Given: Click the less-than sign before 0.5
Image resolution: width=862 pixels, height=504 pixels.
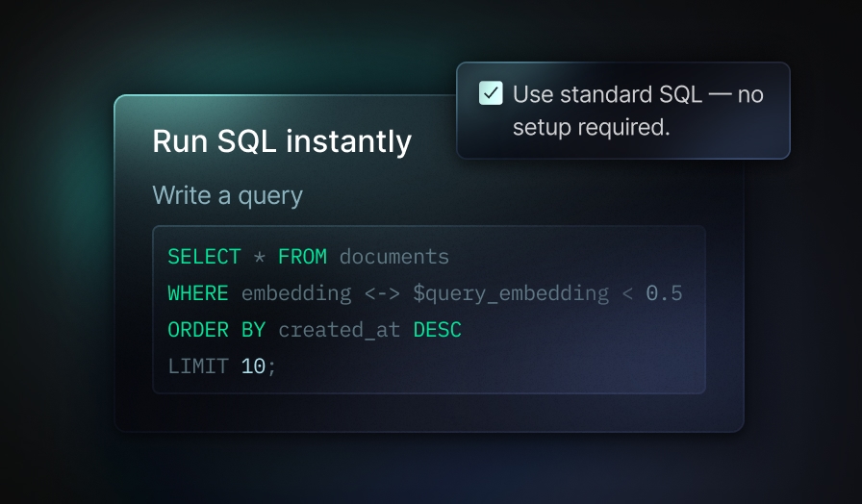Looking at the screenshot, I should [627, 293].
